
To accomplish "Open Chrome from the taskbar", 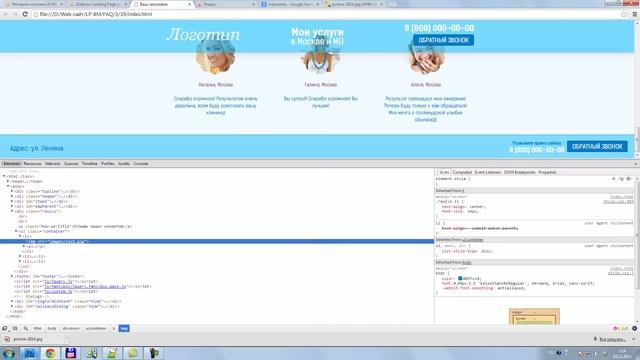I will (x=50, y=353).
